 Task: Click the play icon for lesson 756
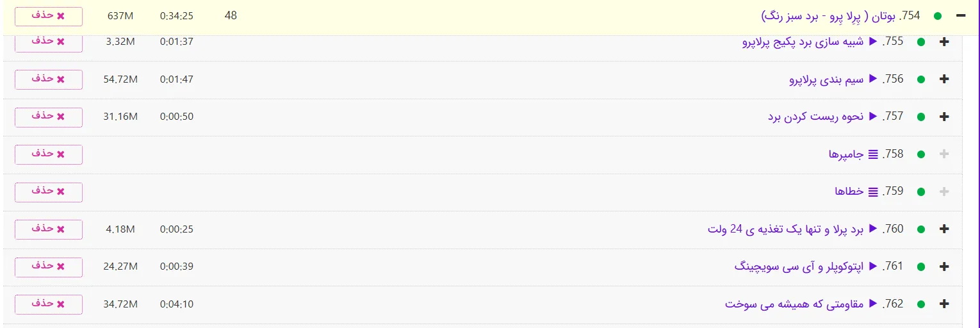click(x=873, y=79)
